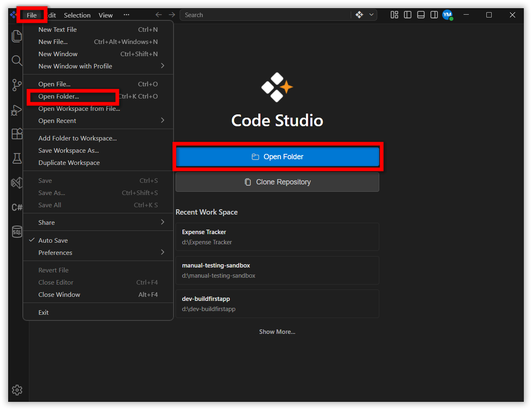Open the Visual Studio icon panel

pos(17,183)
